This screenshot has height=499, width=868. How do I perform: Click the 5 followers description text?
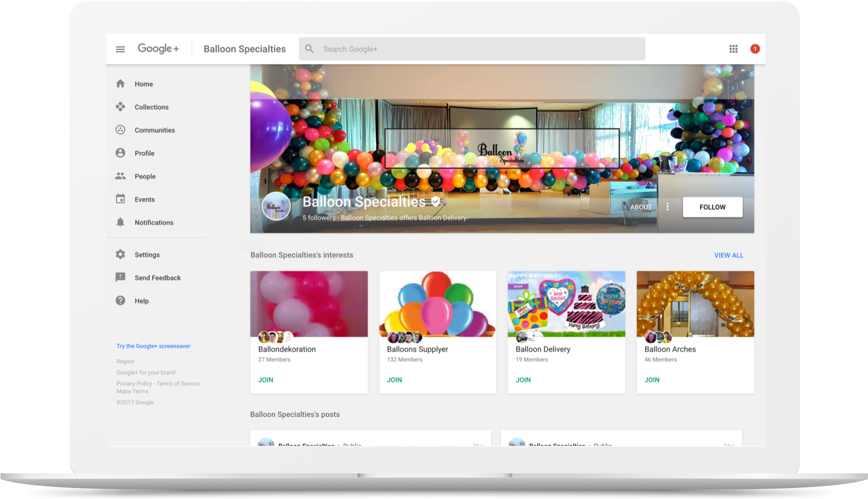pos(384,218)
